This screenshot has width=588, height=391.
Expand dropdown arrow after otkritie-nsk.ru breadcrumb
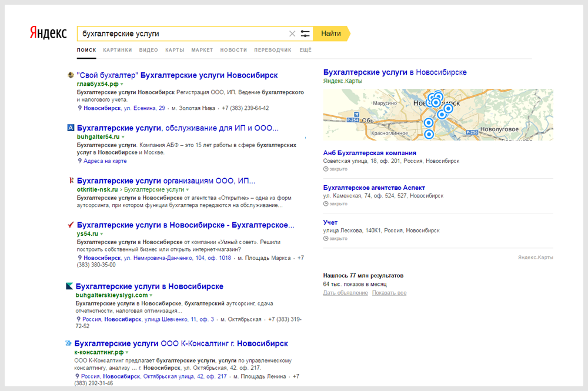(x=188, y=190)
